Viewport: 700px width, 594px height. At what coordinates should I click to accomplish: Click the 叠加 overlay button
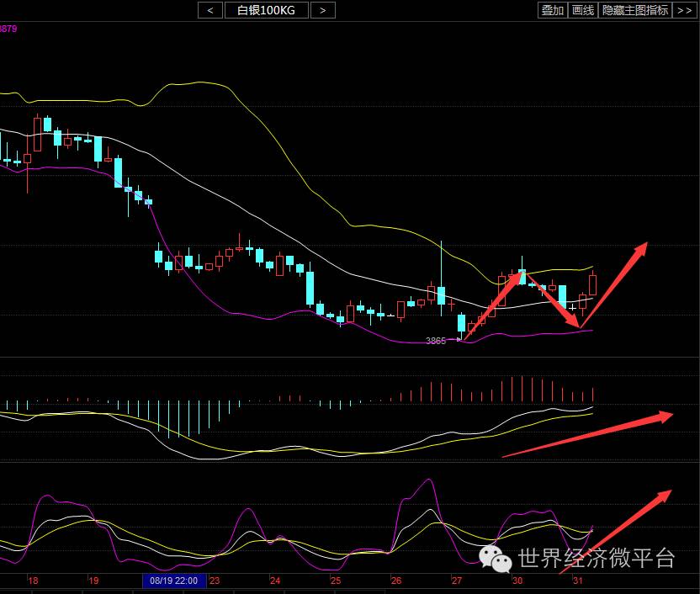(552, 10)
